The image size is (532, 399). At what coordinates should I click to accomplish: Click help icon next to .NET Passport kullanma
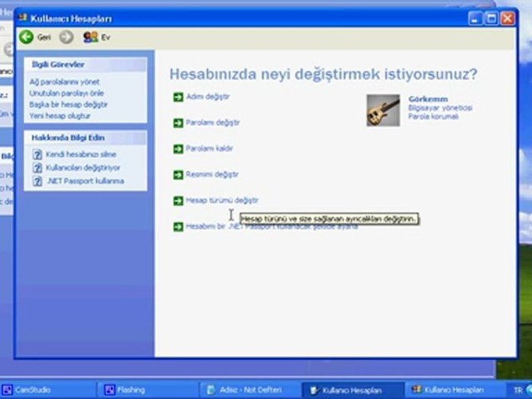(x=37, y=181)
